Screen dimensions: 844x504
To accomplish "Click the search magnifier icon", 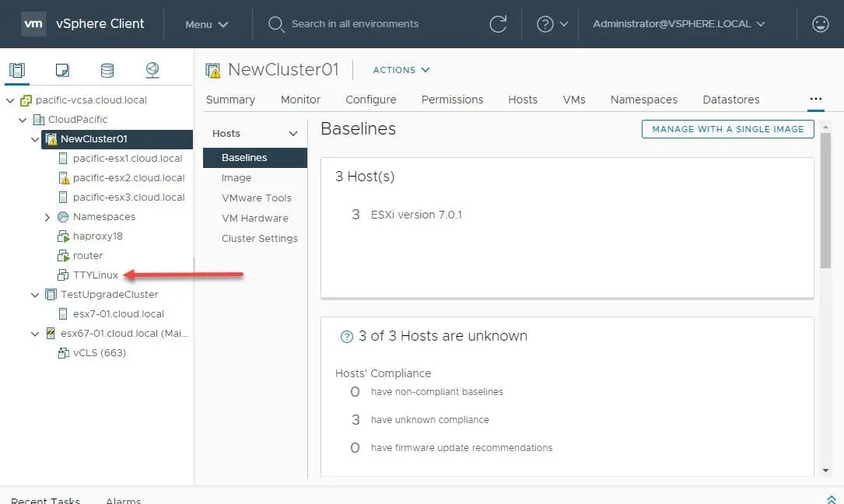I will (275, 24).
